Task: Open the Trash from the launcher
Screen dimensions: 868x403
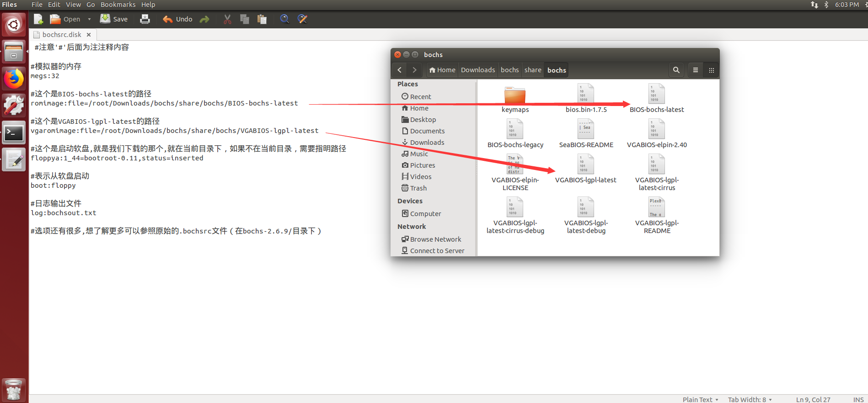Action: [14, 390]
